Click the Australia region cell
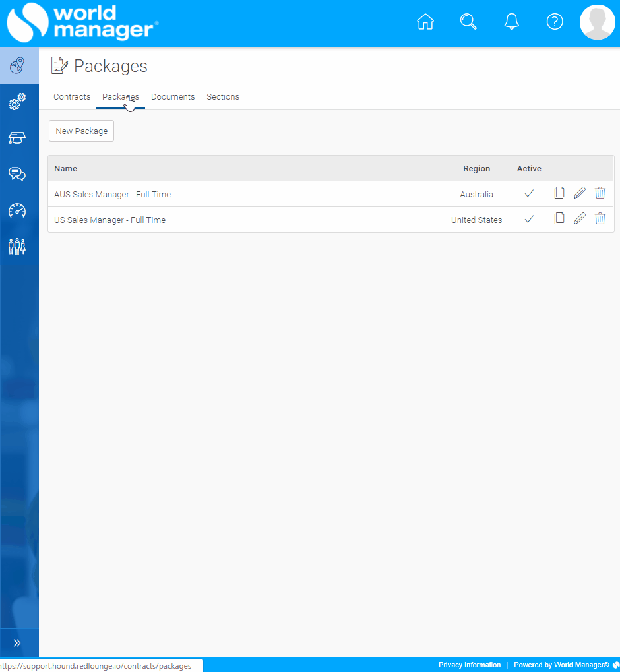Screen dimensions: 620x672 pos(476,194)
